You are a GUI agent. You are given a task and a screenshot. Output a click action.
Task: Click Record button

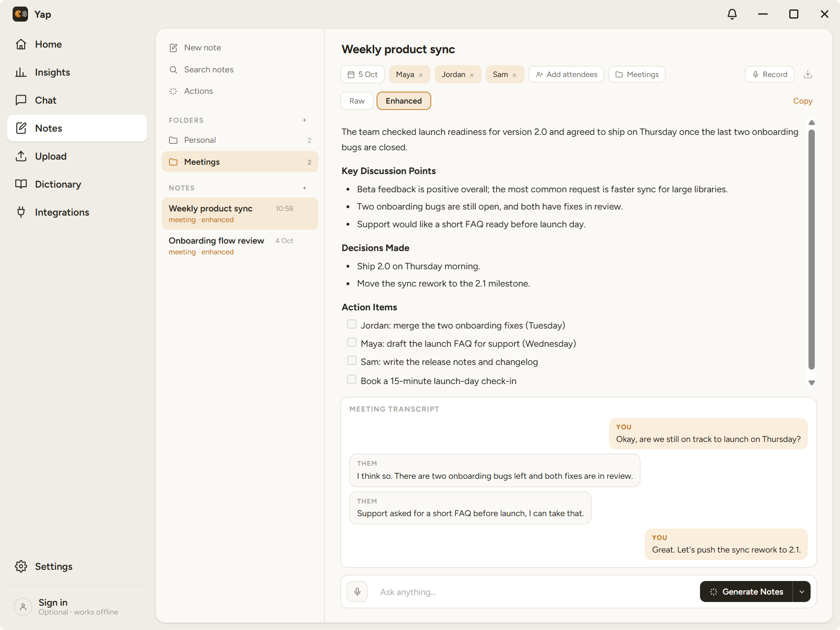pyautogui.click(x=770, y=74)
